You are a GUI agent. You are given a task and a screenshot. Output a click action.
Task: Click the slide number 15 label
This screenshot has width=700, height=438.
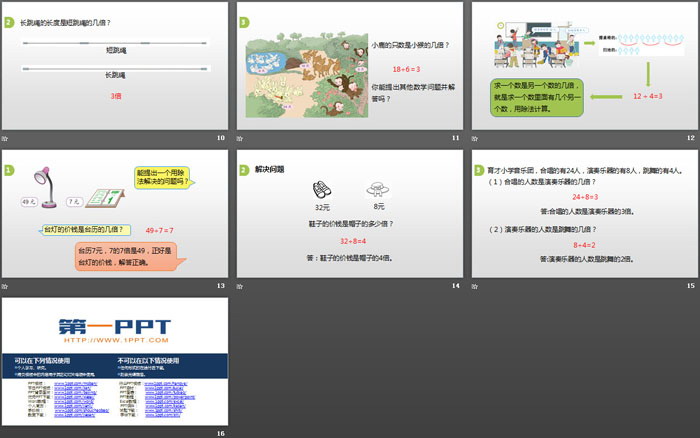[690, 286]
